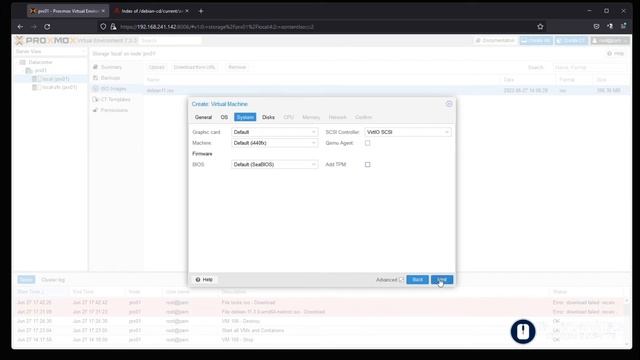Viewport: 640px width, 360px height.
Task: Select the Tasks tab in the bottom panel
Action: pos(26,280)
